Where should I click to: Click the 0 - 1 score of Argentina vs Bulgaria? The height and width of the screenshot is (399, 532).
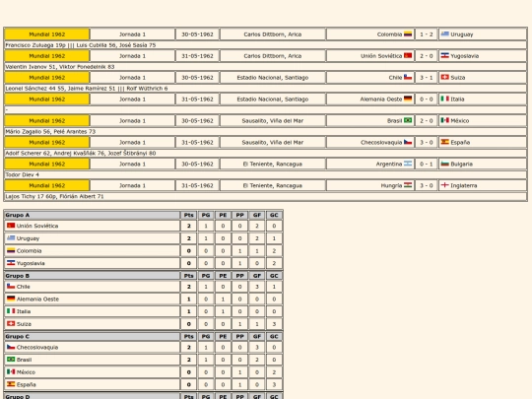point(427,164)
